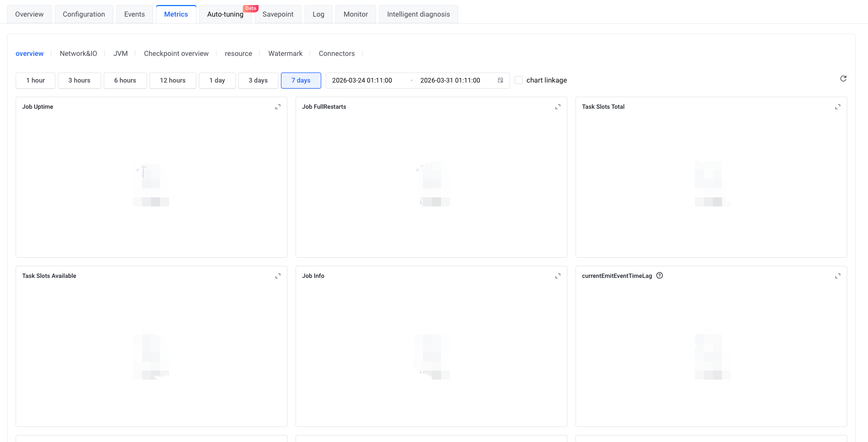Open the Events tab
This screenshot has height=442, width=868.
click(134, 14)
